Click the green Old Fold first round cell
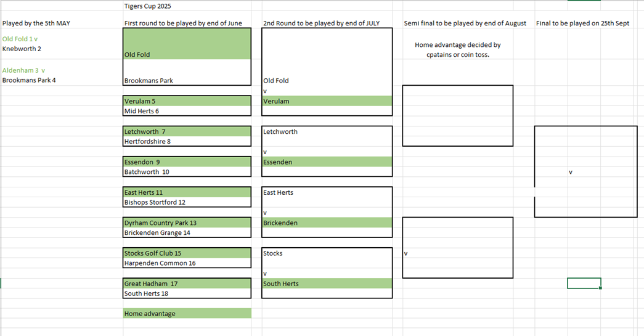The image size is (644, 336). tap(187, 44)
